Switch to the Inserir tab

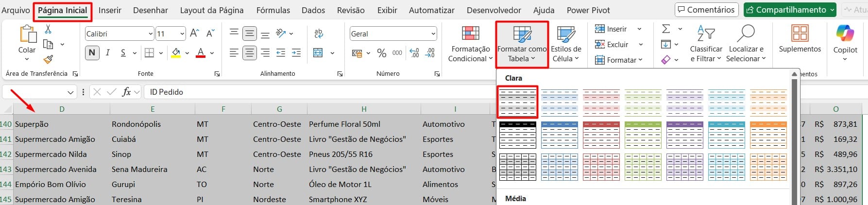[110, 10]
